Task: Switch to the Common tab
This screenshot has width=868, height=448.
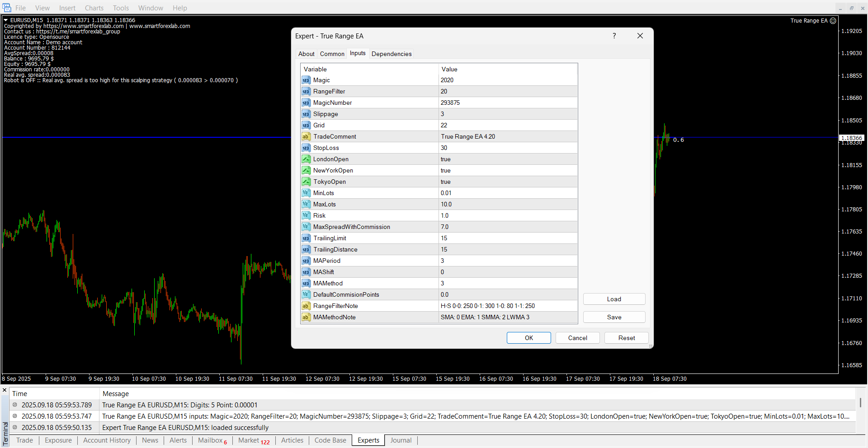Action: click(x=332, y=54)
